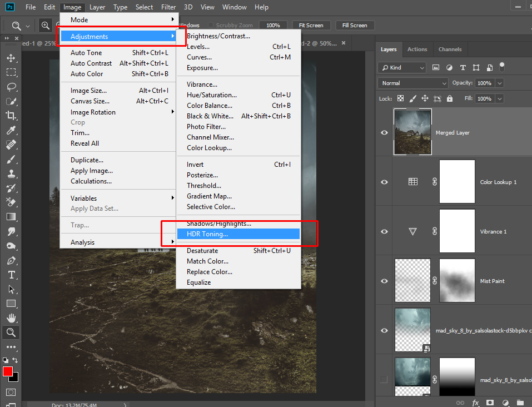
Task: Toggle lock transparent pixels
Action: (401, 98)
